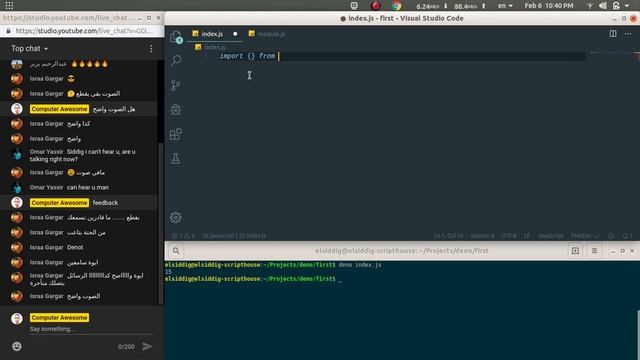Click the errors and warnings status item
640x360 pixels.
183,236
